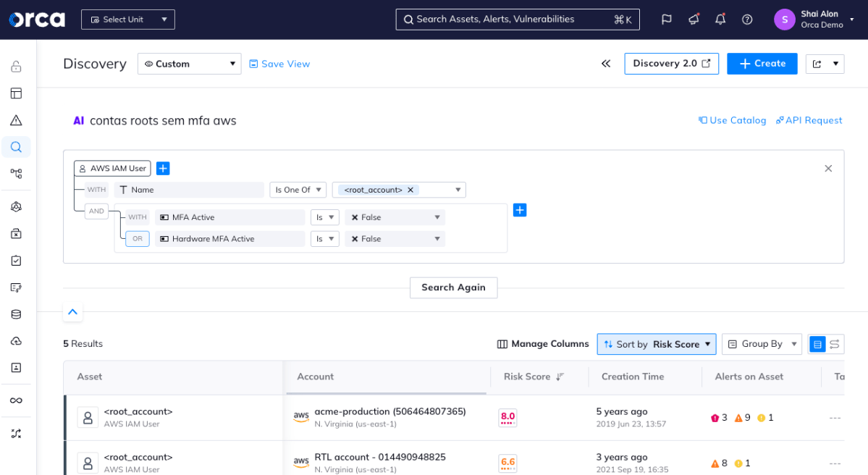Open the 'Is' operator for Hardware MFA Active
The height and width of the screenshot is (475, 868).
(324, 239)
